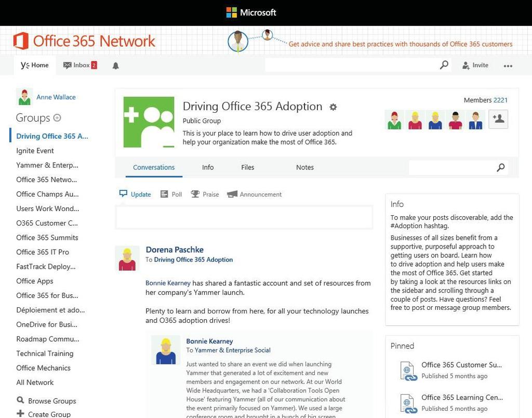Open Dorena Paschke's profile name link

tap(175, 250)
